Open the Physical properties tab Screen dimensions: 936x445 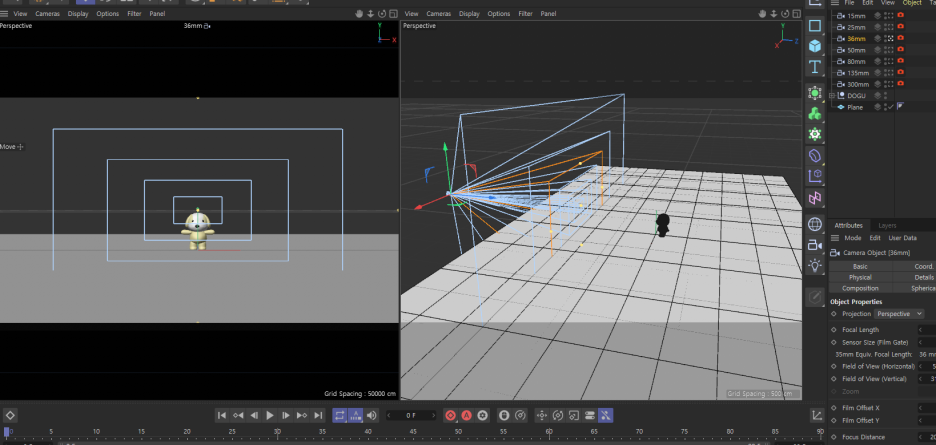(x=860, y=277)
